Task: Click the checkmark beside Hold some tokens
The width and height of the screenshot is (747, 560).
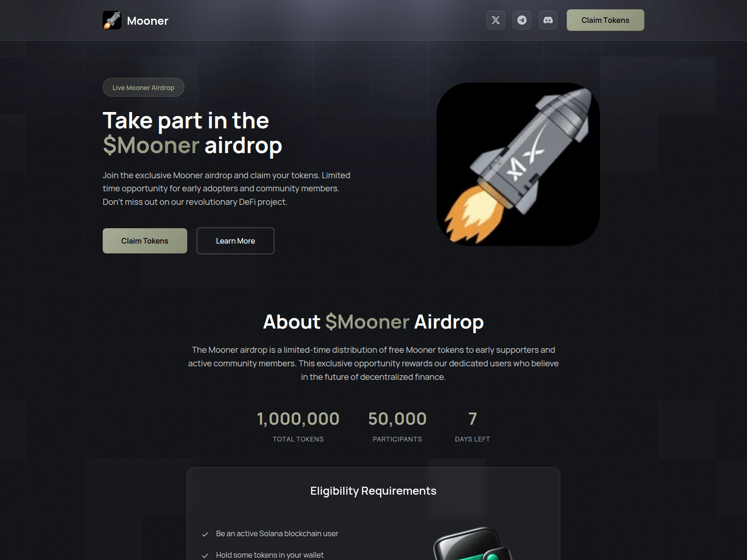Action: click(x=205, y=555)
